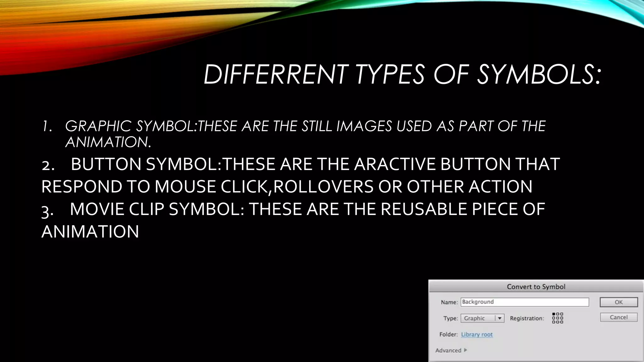Click the BUTTON SYMBOL list item text

coord(300,175)
